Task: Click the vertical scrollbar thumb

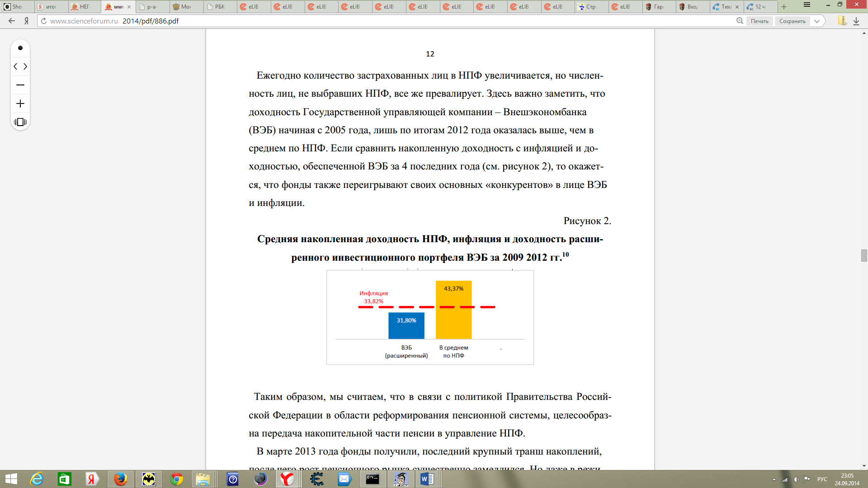Action: (x=864, y=255)
